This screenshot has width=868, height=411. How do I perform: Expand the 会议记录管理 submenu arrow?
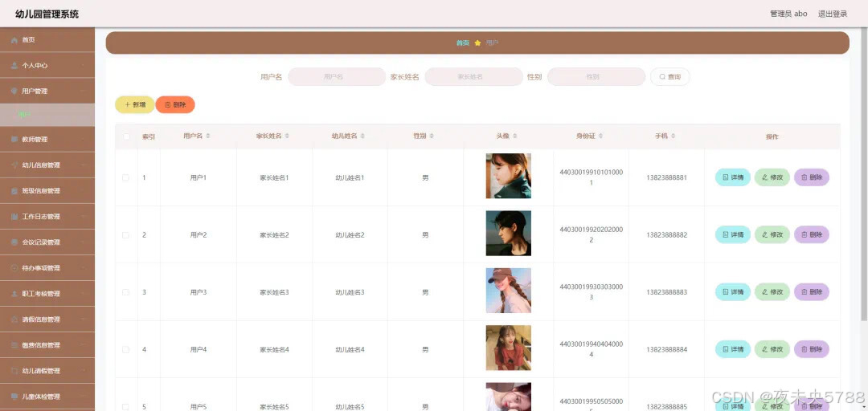(x=82, y=242)
